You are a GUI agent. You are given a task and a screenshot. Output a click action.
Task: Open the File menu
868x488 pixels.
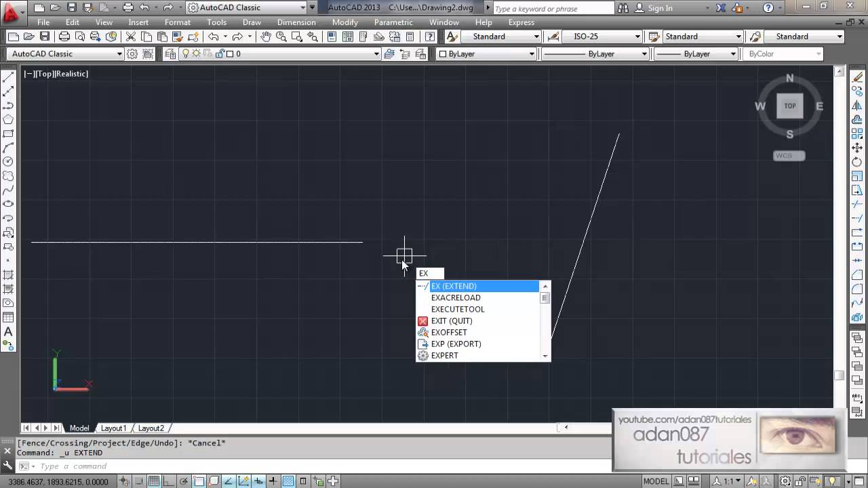[x=43, y=22]
